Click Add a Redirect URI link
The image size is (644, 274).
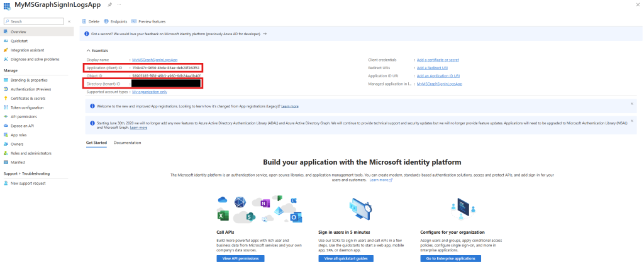click(x=432, y=68)
